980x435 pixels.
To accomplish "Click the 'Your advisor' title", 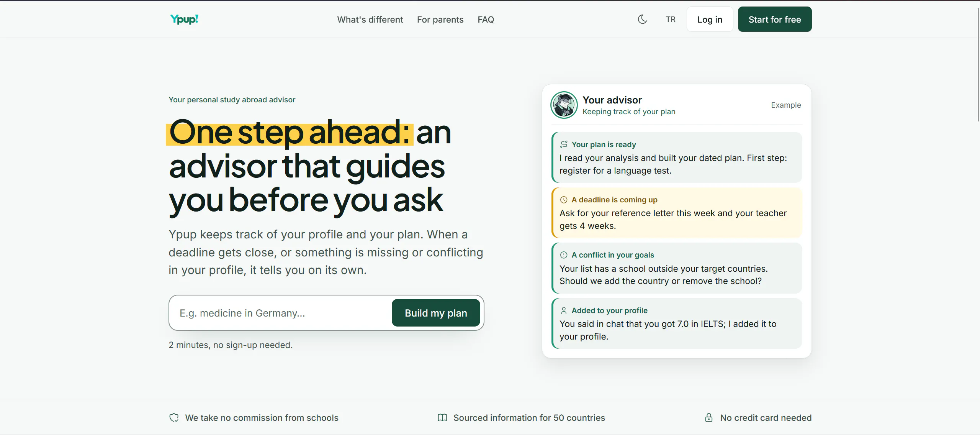I will tap(612, 100).
